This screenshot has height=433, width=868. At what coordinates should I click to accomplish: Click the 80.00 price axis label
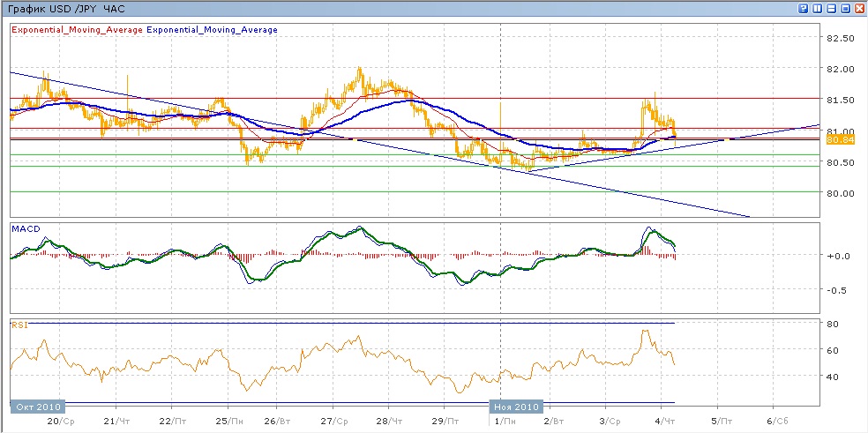[x=842, y=193]
